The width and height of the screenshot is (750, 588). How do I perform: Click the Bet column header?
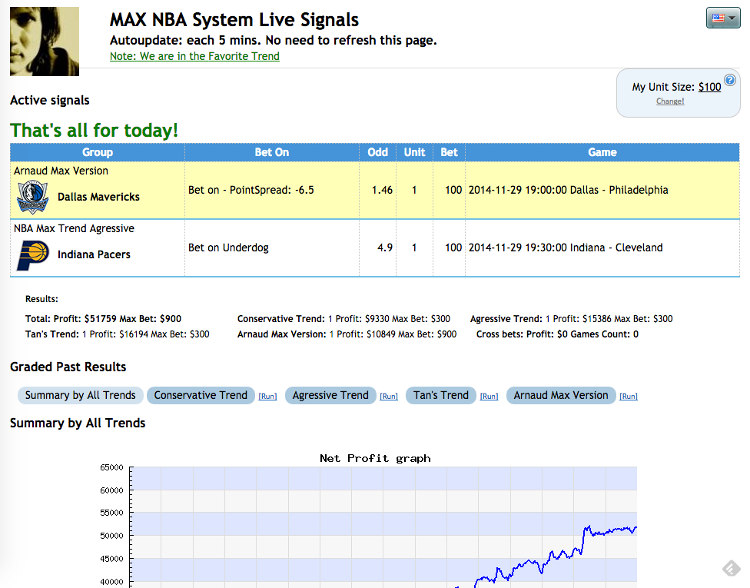(x=449, y=152)
